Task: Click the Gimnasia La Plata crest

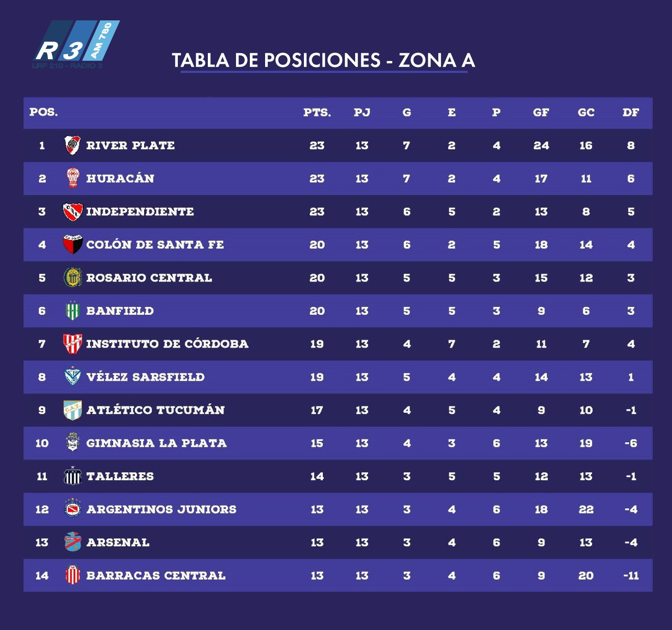Action: [x=73, y=442]
